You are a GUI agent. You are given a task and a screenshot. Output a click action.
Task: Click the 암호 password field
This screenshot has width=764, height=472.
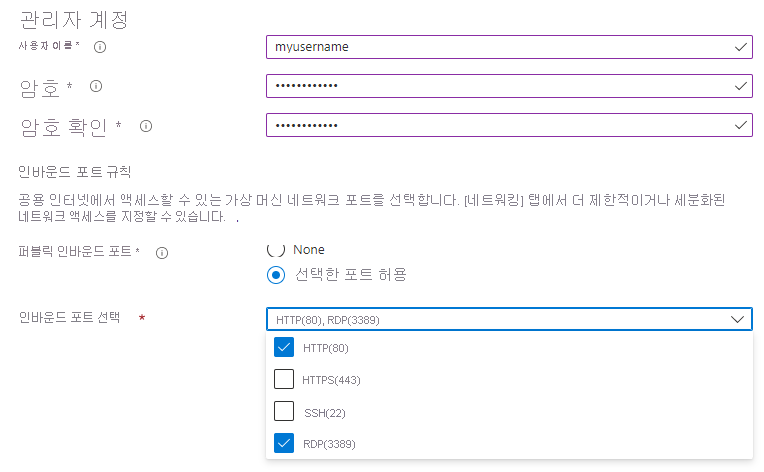509,86
